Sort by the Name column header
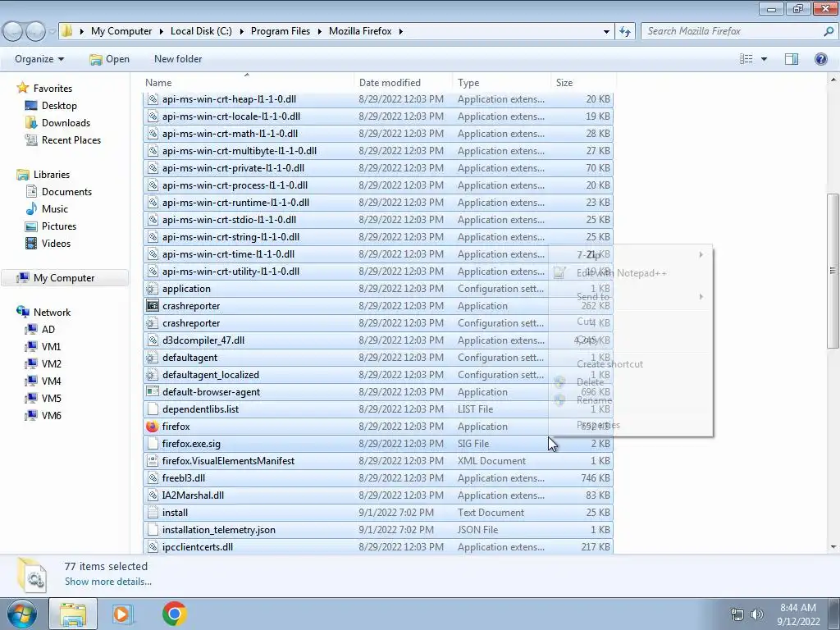 [x=248, y=83]
